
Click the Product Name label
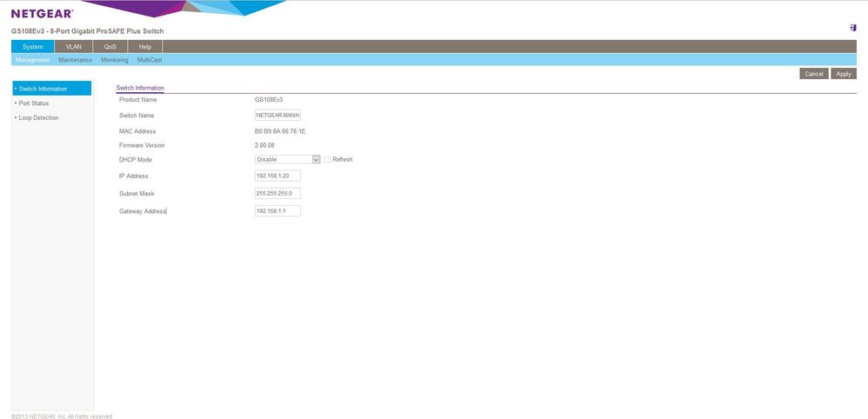click(x=137, y=100)
